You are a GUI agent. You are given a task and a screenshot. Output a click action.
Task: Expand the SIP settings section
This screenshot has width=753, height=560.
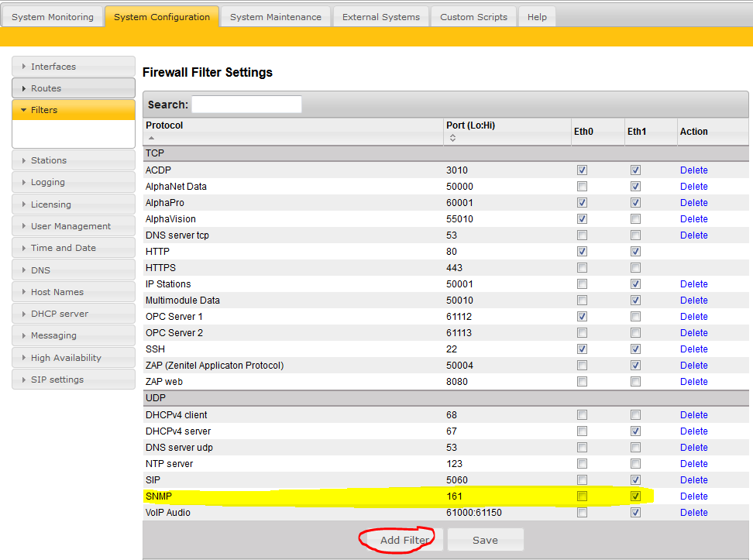click(x=73, y=379)
